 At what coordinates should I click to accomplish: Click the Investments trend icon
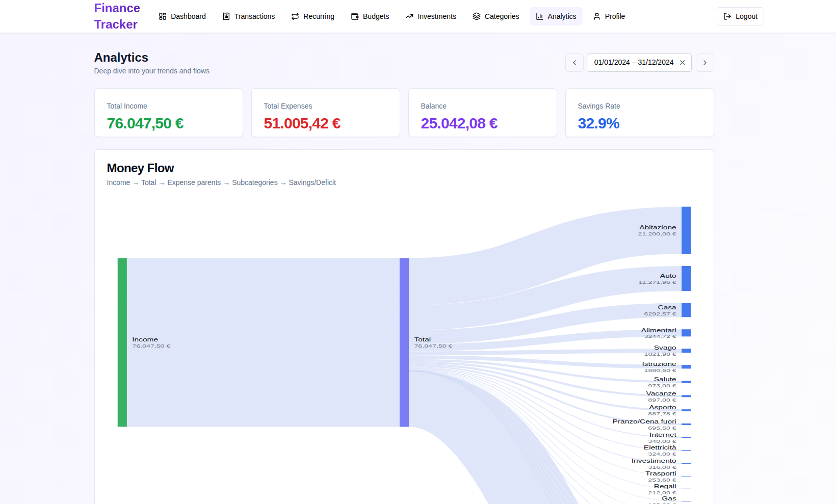click(x=409, y=16)
